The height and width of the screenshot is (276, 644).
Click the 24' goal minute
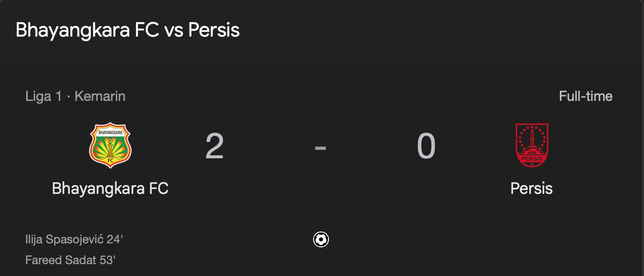pos(115,240)
